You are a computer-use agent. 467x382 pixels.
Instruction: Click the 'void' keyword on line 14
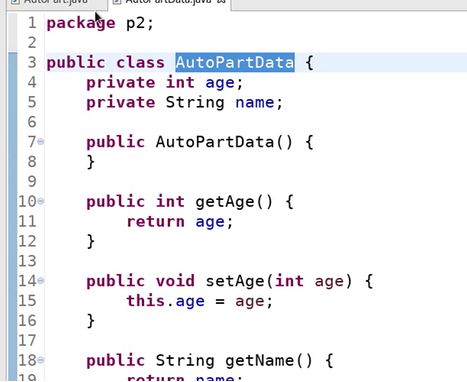(x=175, y=281)
